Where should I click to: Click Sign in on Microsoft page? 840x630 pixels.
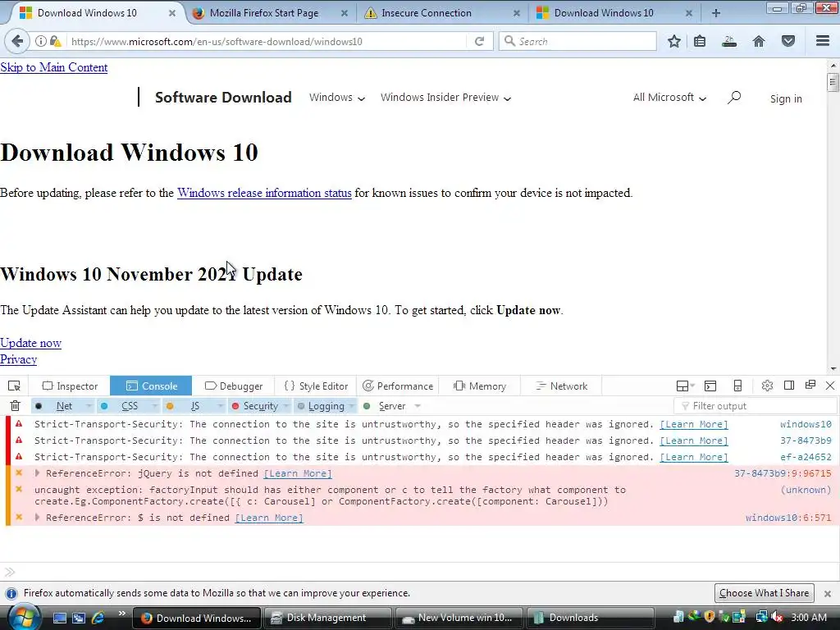click(786, 98)
